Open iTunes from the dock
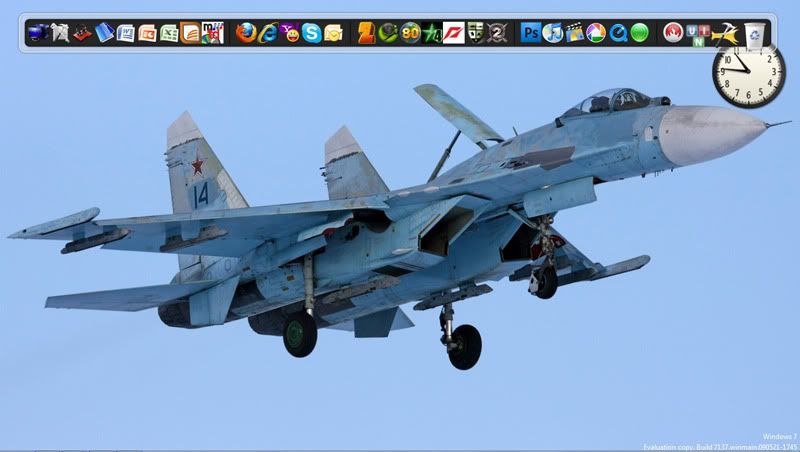800x452 pixels. point(553,33)
